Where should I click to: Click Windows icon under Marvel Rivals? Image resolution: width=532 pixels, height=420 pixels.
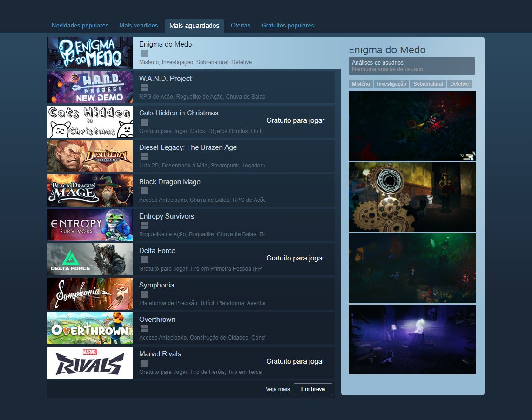pyautogui.click(x=144, y=363)
